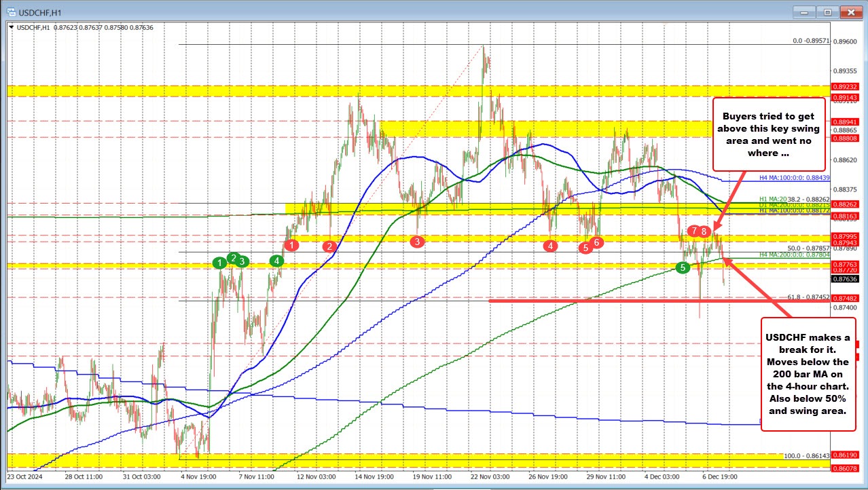Click the green circle marker numbered 5

click(683, 267)
